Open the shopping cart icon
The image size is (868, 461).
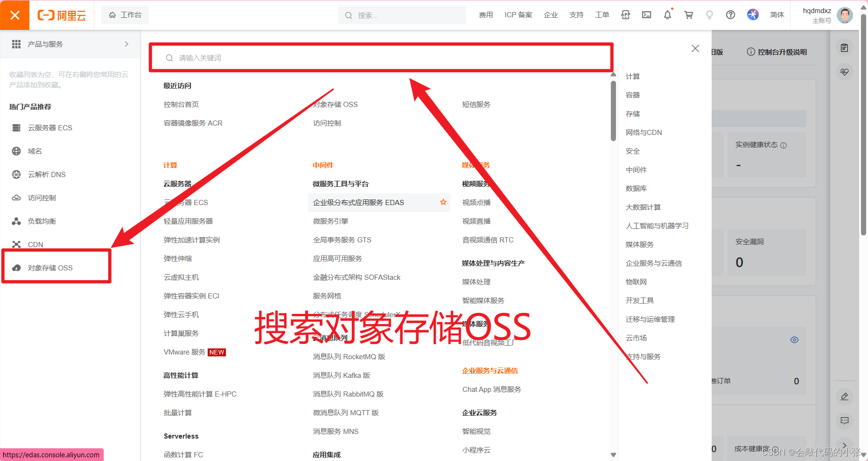(x=688, y=15)
